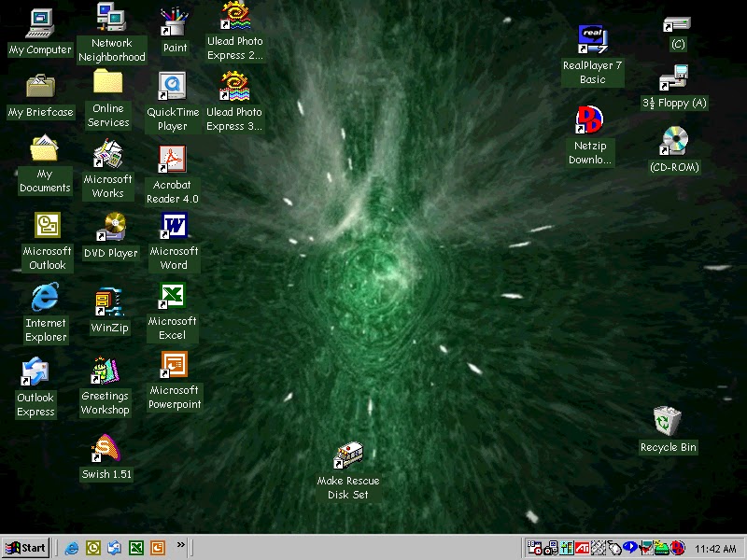Select the Ulead Photo Express 3 shortcut
Screen dimensions: 747x560
(234, 102)
